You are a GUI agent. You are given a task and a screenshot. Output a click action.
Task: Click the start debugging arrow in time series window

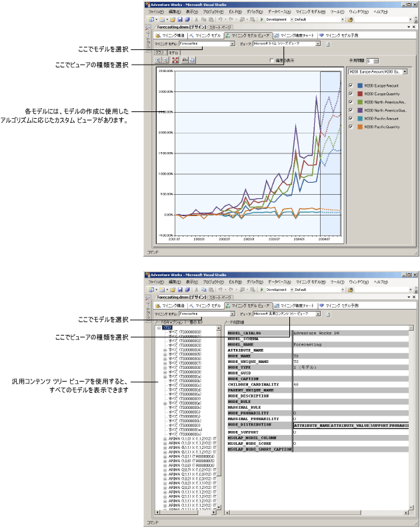(262, 19)
